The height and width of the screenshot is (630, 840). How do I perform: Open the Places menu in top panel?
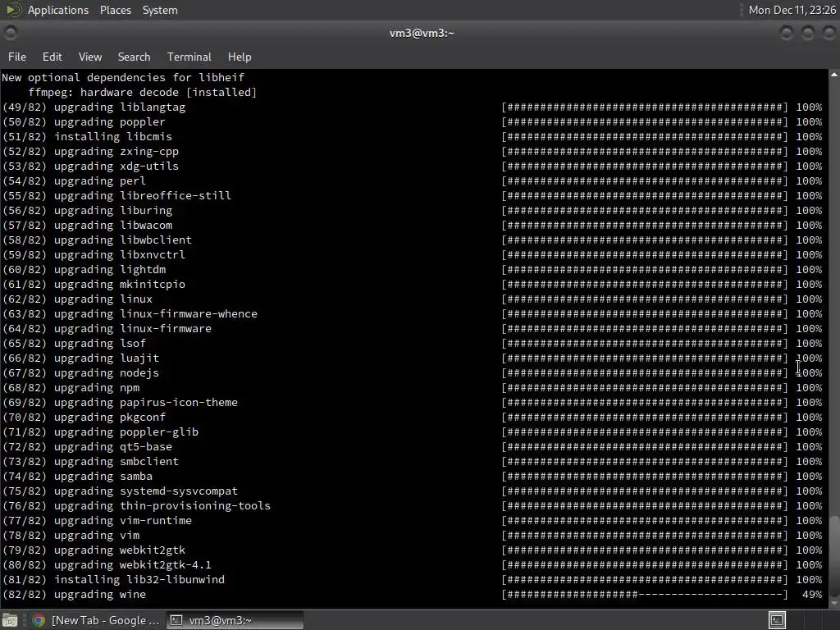click(x=115, y=10)
